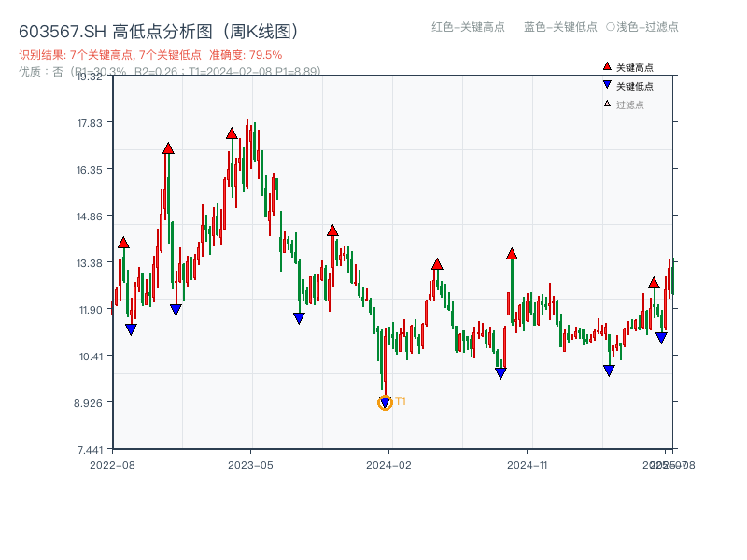Click the red 关键高点 legend triangle icon

tap(605, 65)
